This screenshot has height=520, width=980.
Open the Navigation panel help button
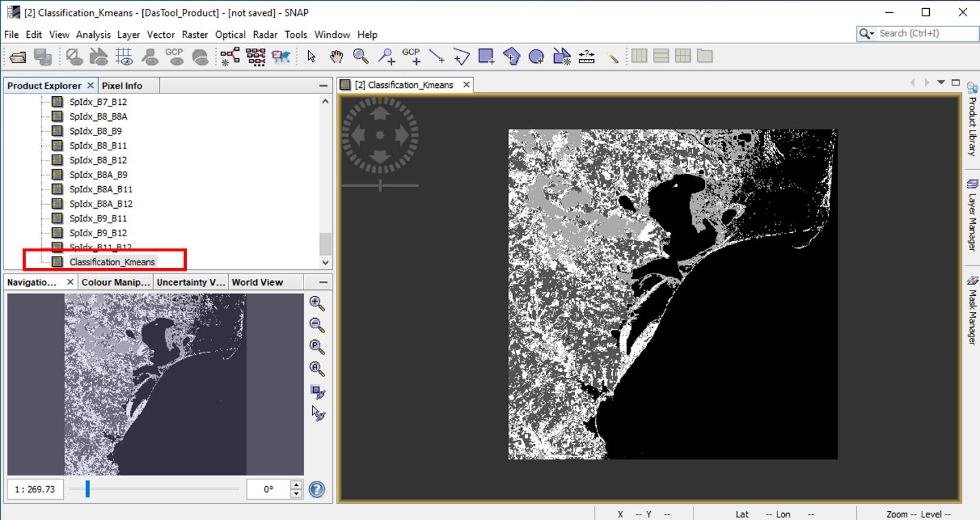click(x=317, y=489)
